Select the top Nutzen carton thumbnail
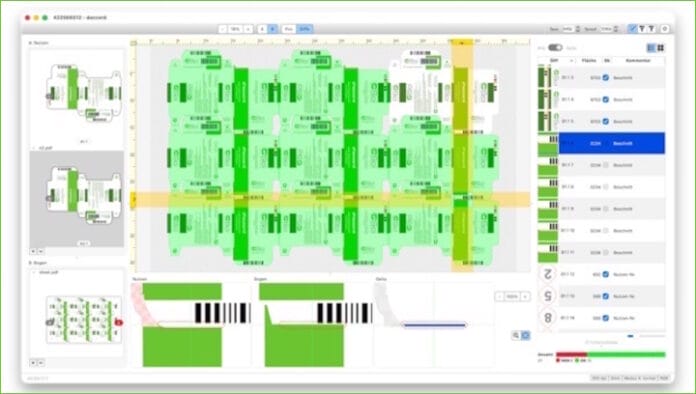This screenshot has height=394, width=696. 83,93
